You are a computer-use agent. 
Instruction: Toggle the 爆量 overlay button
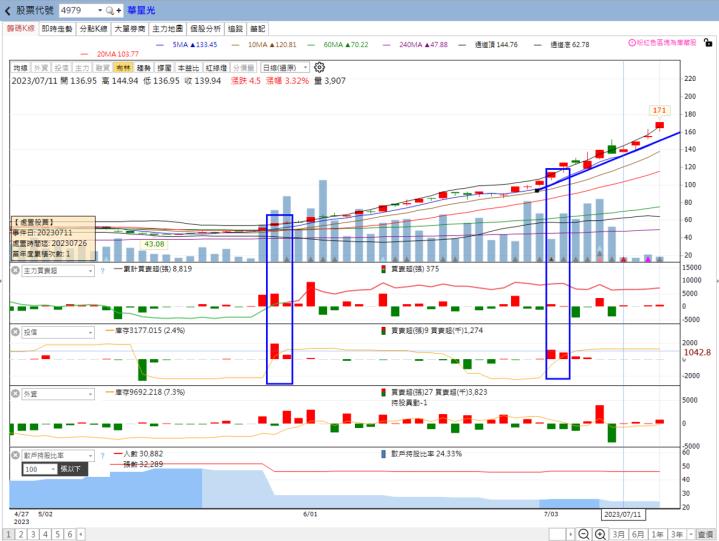164,68
